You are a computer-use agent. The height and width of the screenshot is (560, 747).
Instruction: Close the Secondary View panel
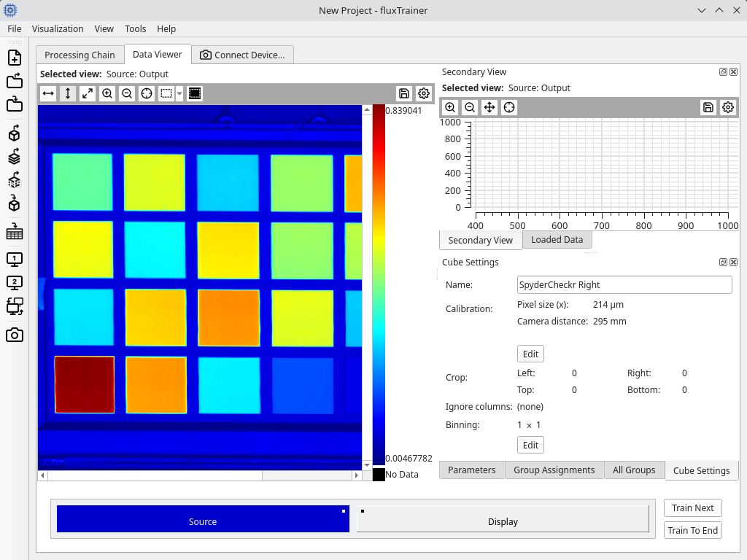734,72
